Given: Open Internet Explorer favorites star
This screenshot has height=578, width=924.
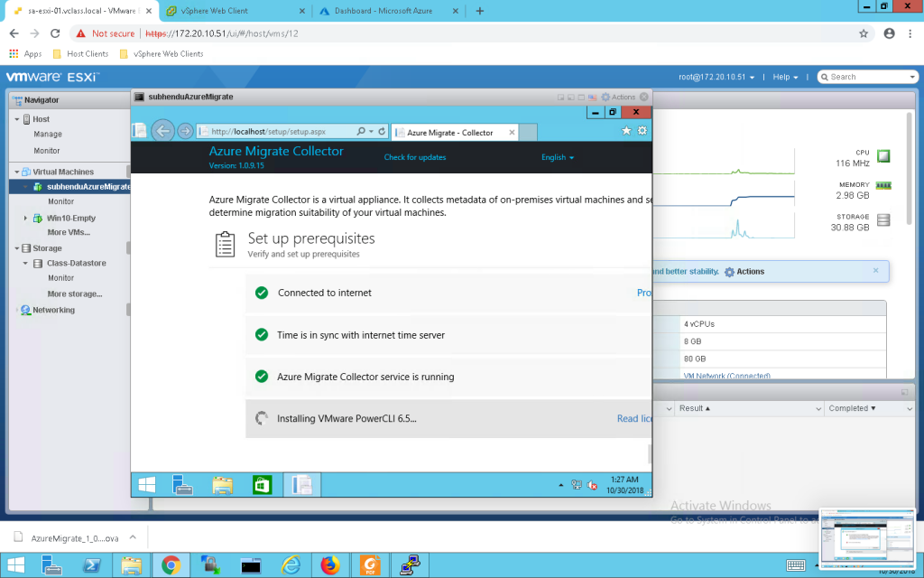Looking at the screenshot, I should [x=626, y=131].
